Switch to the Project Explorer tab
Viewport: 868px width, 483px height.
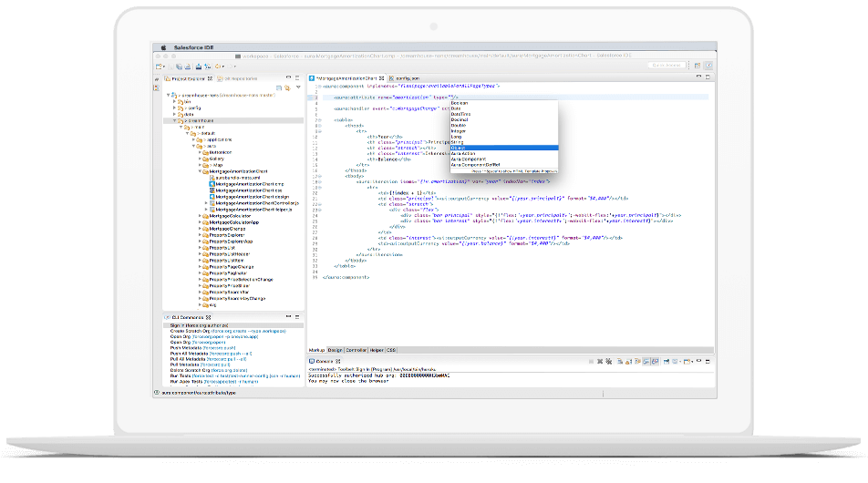click(x=188, y=78)
